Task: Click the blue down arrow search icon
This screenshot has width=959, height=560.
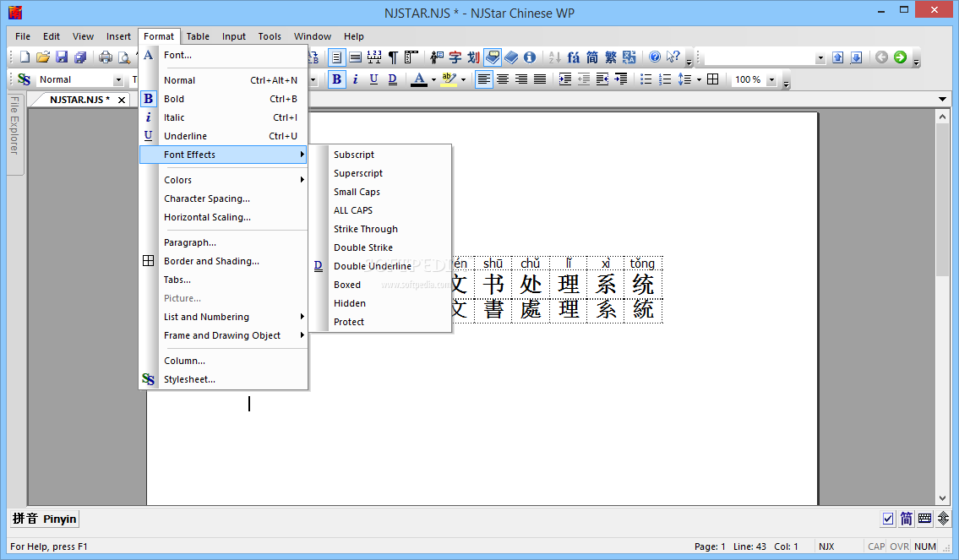Action: click(856, 57)
